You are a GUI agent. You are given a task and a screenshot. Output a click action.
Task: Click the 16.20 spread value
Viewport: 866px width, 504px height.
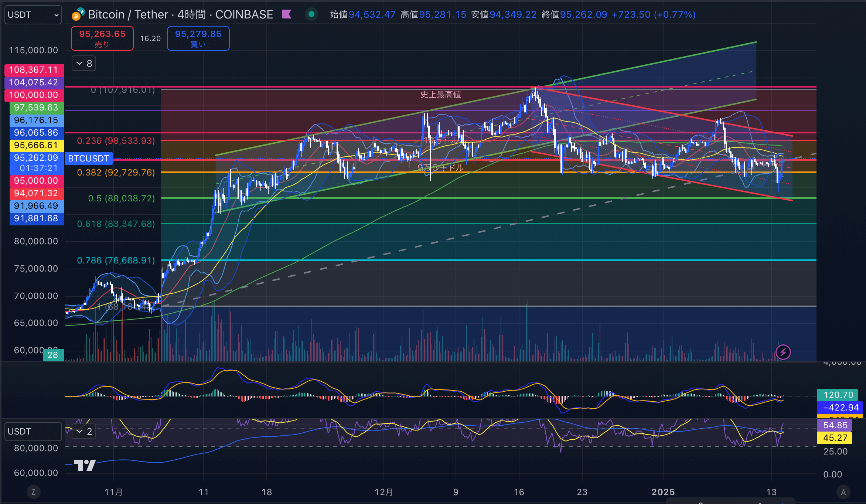(150, 38)
